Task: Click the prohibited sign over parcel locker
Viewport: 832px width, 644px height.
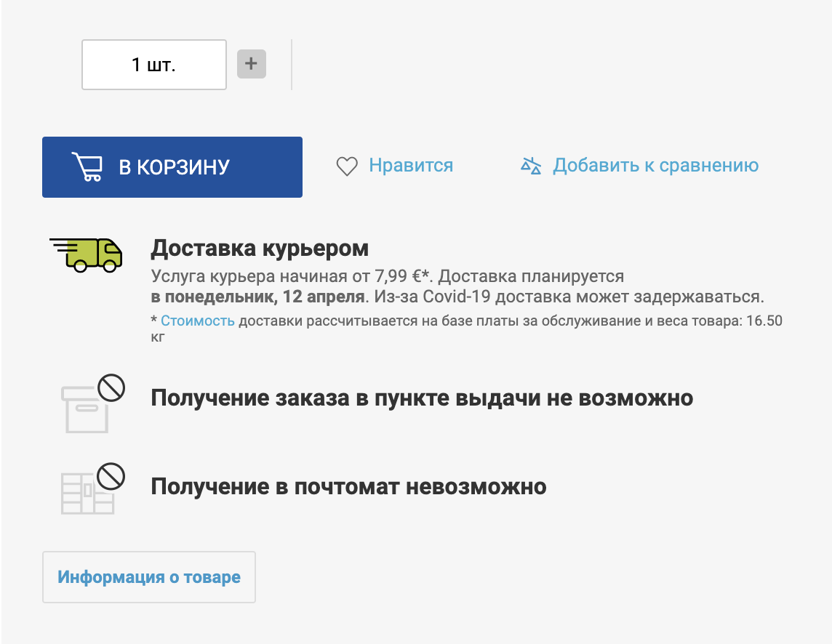Action: [x=111, y=476]
